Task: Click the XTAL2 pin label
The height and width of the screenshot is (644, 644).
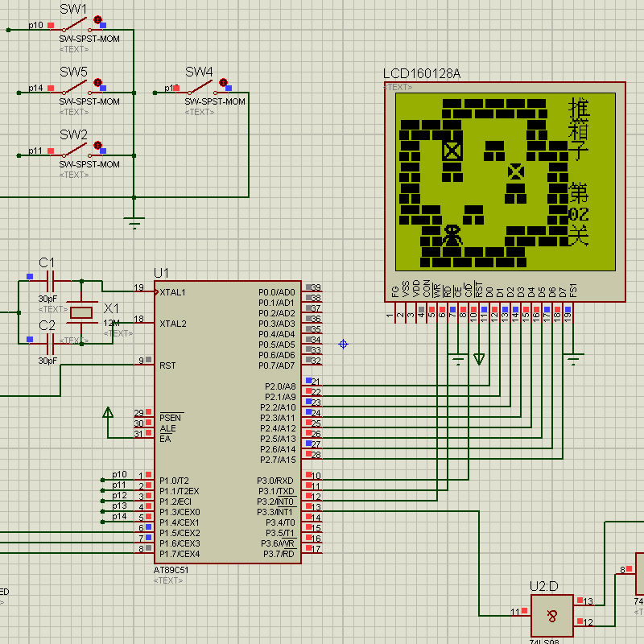Action: pyautogui.click(x=173, y=324)
